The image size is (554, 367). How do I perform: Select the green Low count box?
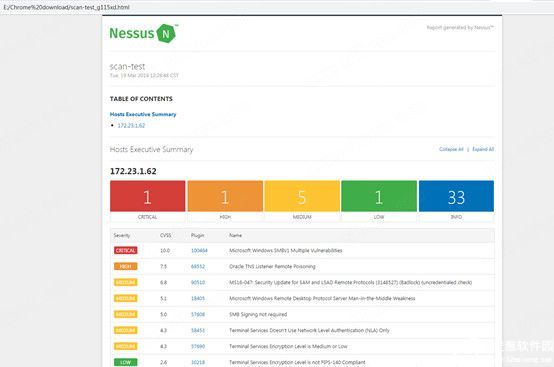[379, 196]
